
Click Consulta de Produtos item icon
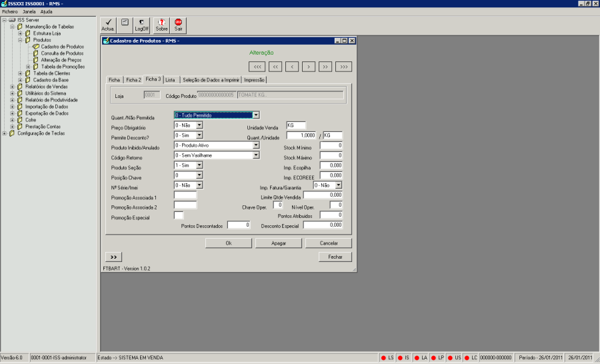click(36, 53)
